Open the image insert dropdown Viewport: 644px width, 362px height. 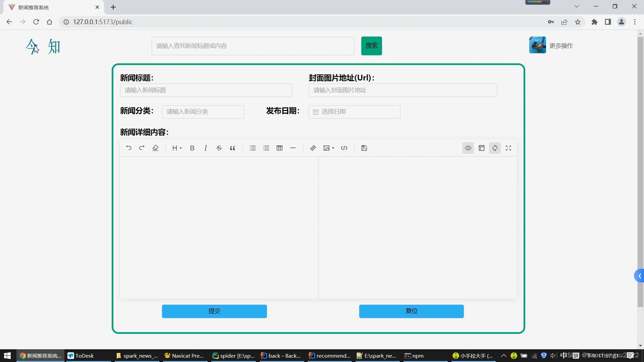(x=328, y=148)
